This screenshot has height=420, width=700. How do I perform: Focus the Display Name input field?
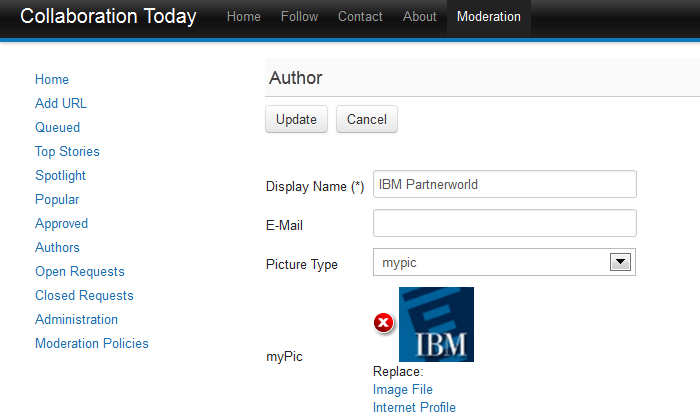[505, 184]
